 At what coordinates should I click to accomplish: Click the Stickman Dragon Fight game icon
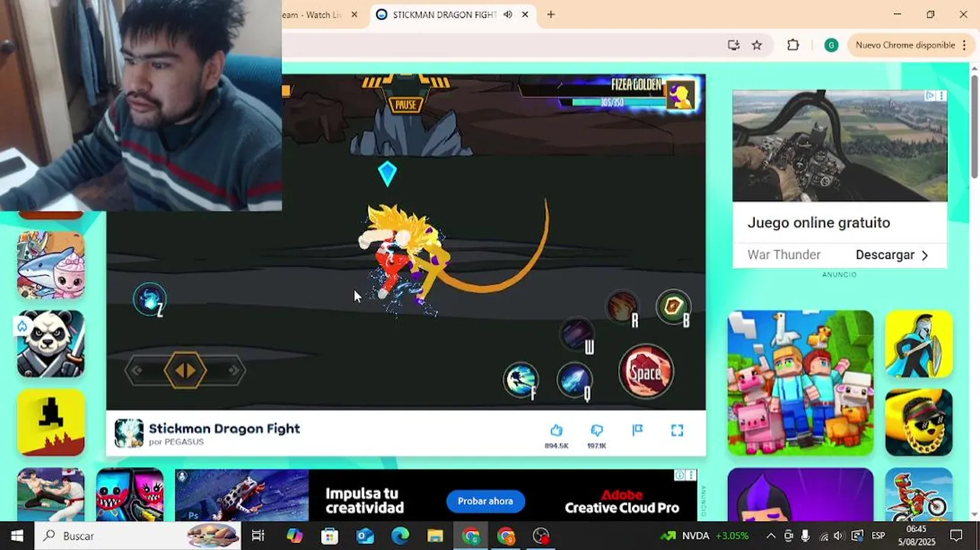129,433
